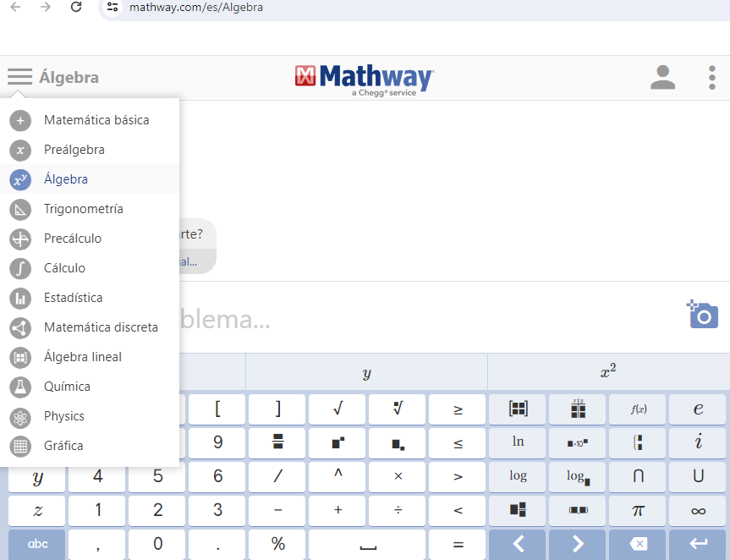
Task: Switch keyboard to abc letters
Action: 36,544
